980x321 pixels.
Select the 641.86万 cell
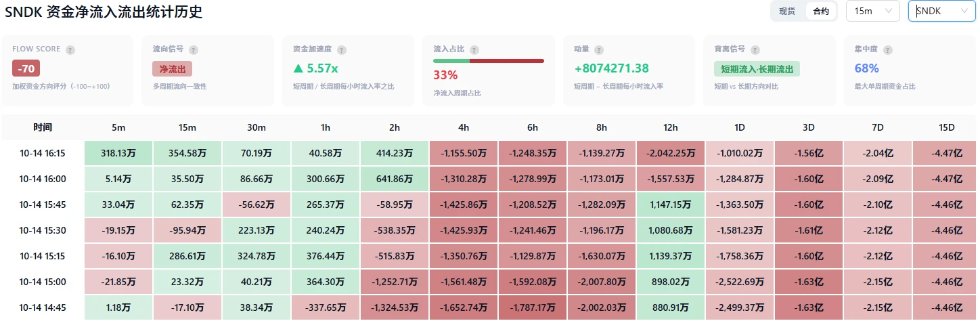click(x=395, y=179)
